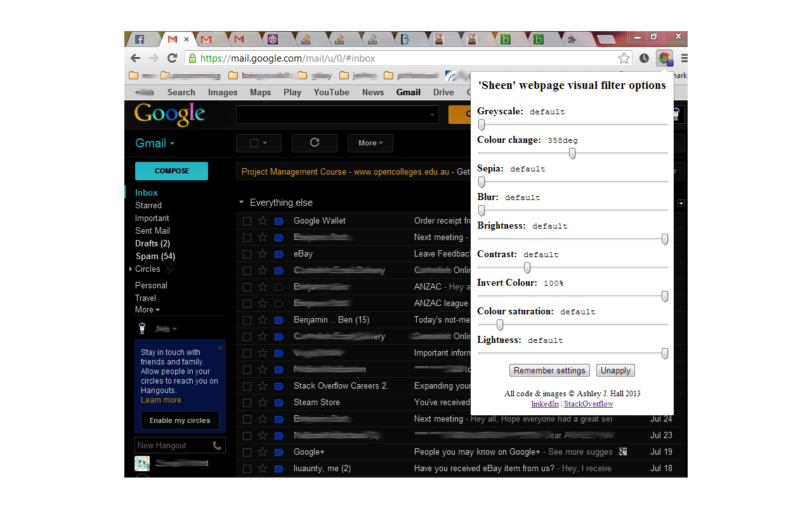Click importance marker on Google Wallet email
This screenshot has height=508, width=812.
tap(278, 221)
